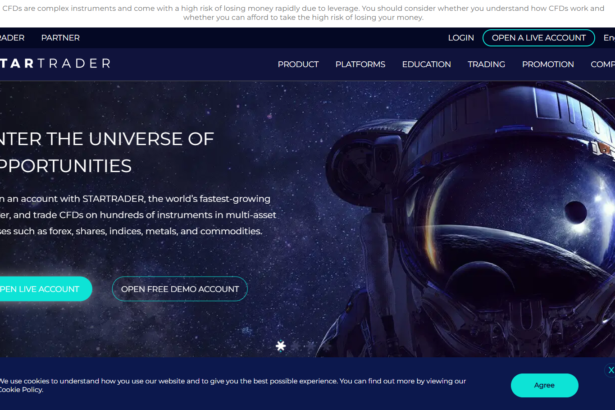Select the active snowflake slide indicator
Viewport: 615px width, 410px height.
coord(280,346)
